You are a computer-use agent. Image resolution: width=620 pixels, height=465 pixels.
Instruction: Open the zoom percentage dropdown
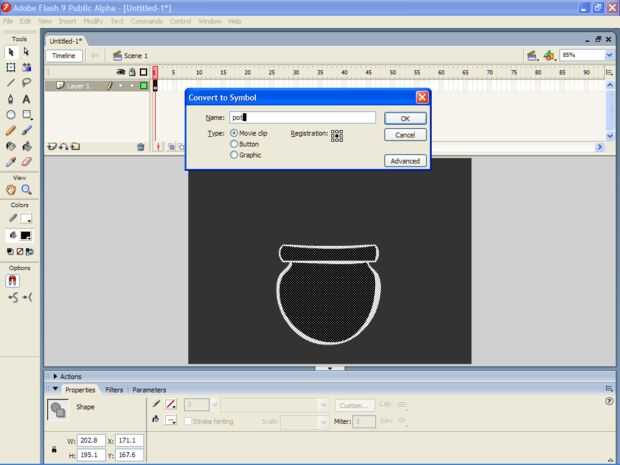point(609,55)
